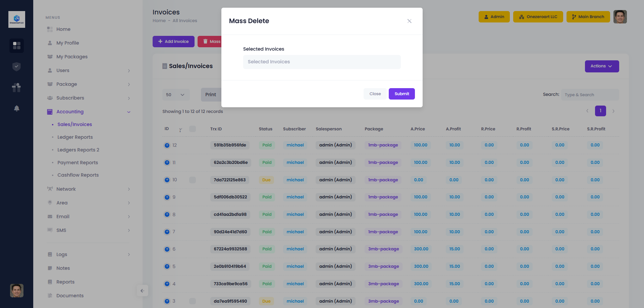Go to My Packages menu item
Image resolution: width=644 pixels, height=308 pixels.
coord(72,57)
